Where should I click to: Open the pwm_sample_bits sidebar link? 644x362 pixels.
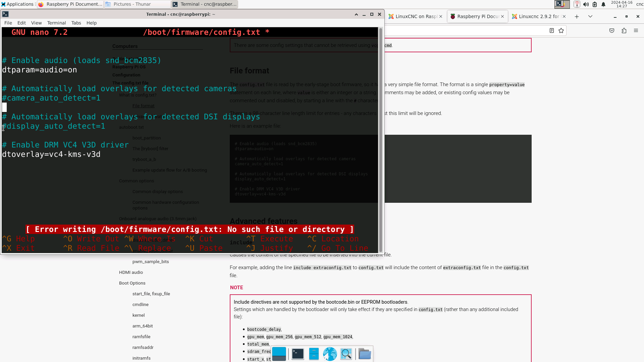[151, 262]
